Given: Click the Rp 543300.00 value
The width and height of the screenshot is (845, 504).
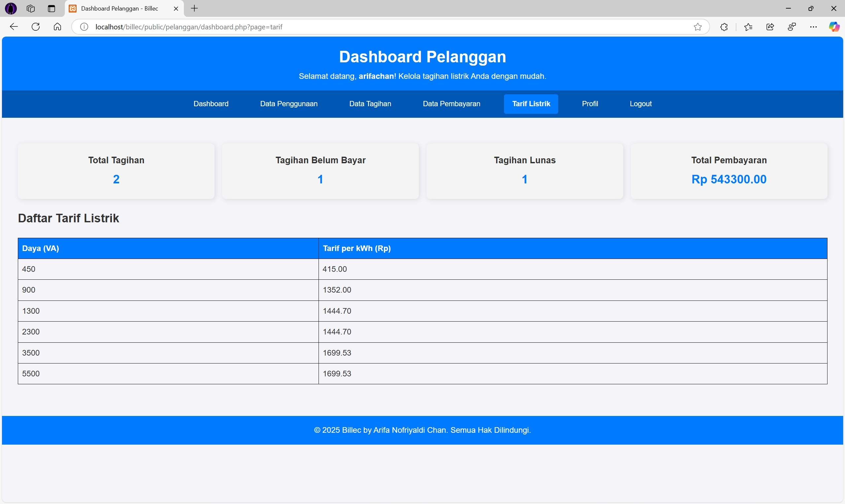Looking at the screenshot, I should [729, 179].
